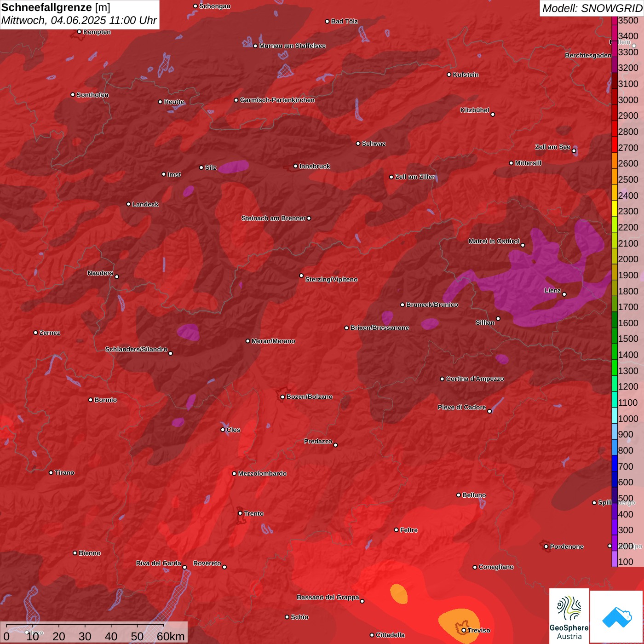644x644 pixels.
Task: Click the "Kitzbühel" map label
Action: point(475,110)
